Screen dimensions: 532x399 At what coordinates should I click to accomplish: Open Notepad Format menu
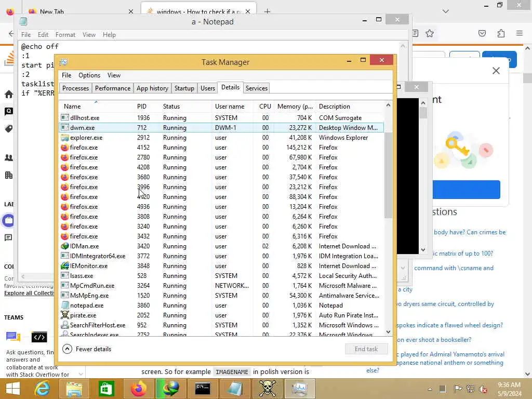65,35
